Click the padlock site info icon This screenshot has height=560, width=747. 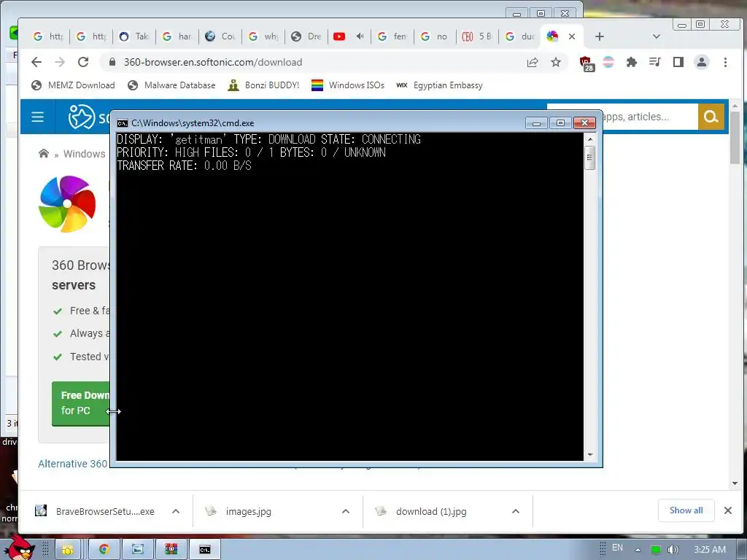[112, 62]
